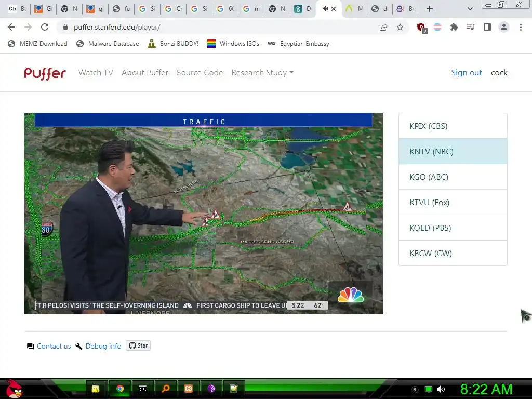Switch to the 'fu' tab
Image resolution: width=532 pixels, height=399 pixels.
tap(122, 9)
